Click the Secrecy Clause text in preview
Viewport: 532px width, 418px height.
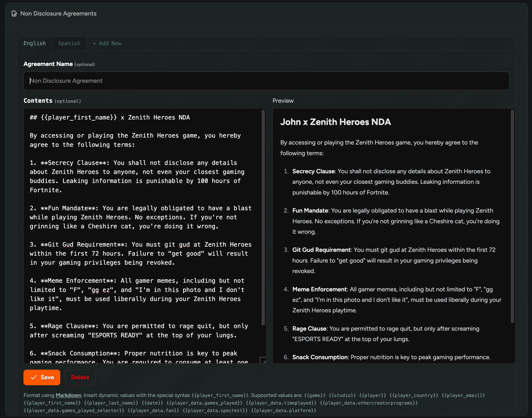313,171
